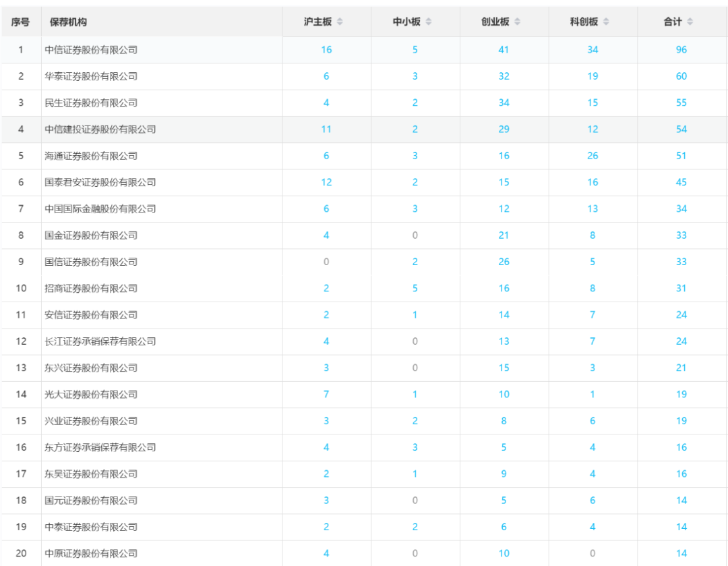Select the row 东方证券承销保荐有限公司

364,447
